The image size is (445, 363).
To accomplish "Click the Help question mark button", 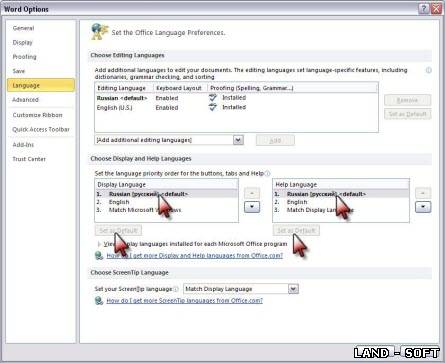I will 424,9.
